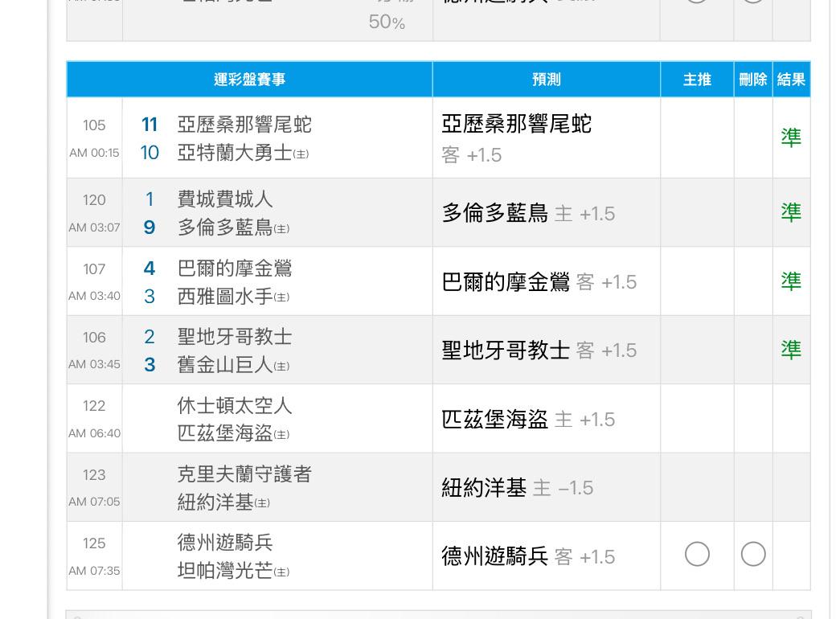Click the 準 result for game 106
Viewport: 840px width, 619px height.
[x=791, y=350]
